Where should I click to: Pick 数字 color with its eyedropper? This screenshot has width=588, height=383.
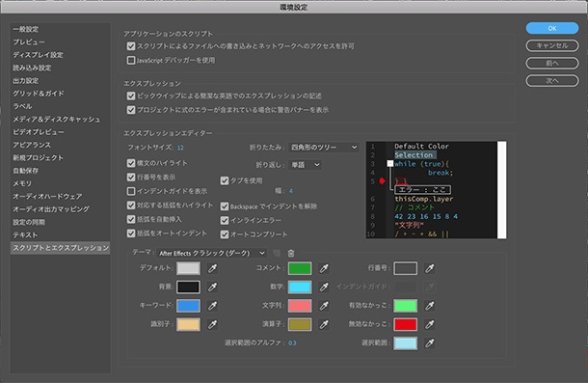point(324,287)
